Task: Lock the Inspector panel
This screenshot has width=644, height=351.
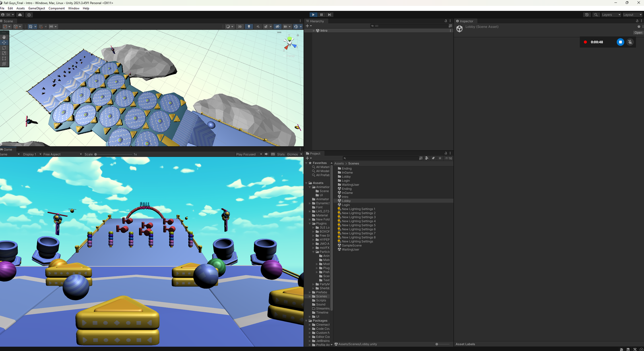Action: [x=637, y=21]
